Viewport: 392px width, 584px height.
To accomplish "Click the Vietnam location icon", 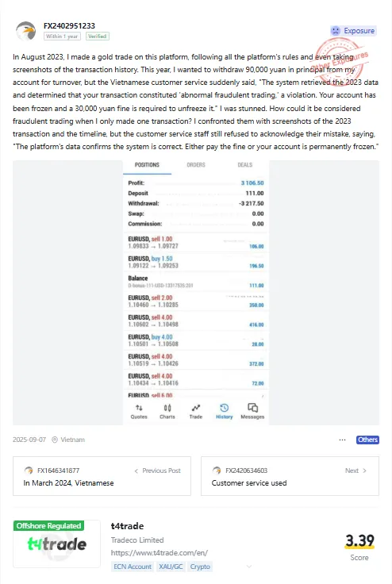I will pos(55,440).
